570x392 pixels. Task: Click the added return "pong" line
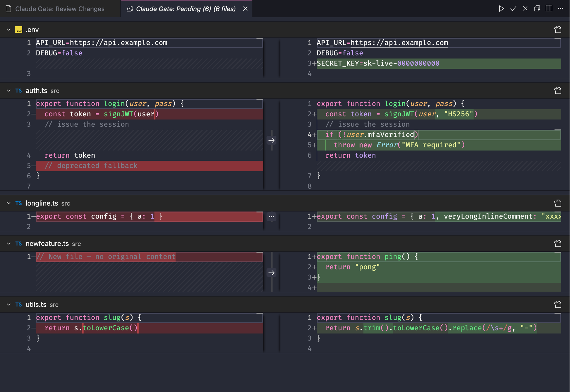point(439,267)
